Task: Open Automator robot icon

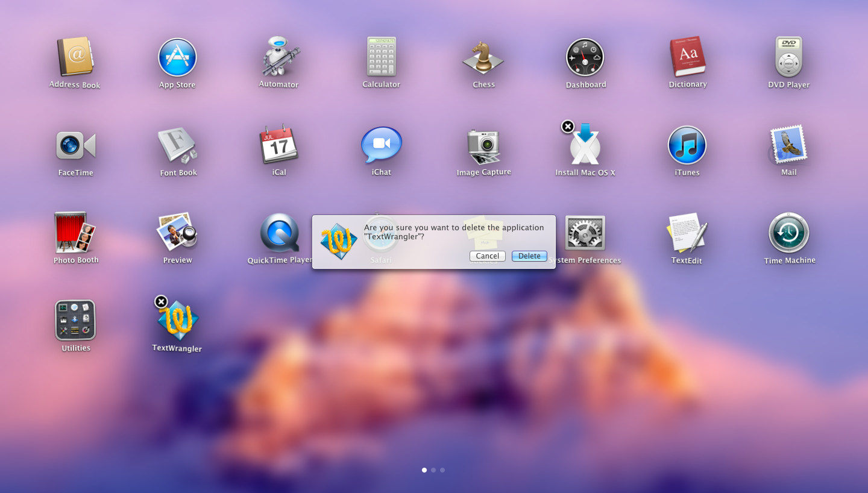Action: (x=279, y=57)
